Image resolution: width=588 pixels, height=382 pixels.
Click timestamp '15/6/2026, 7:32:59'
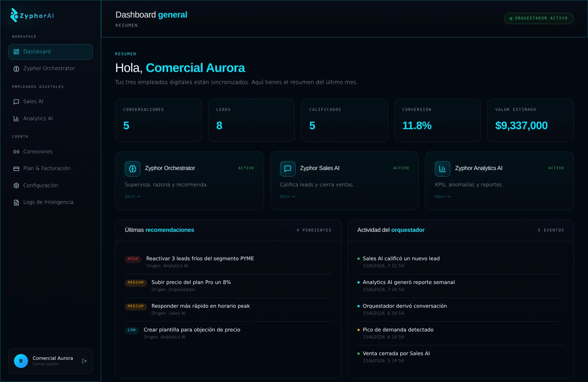(383, 266)
